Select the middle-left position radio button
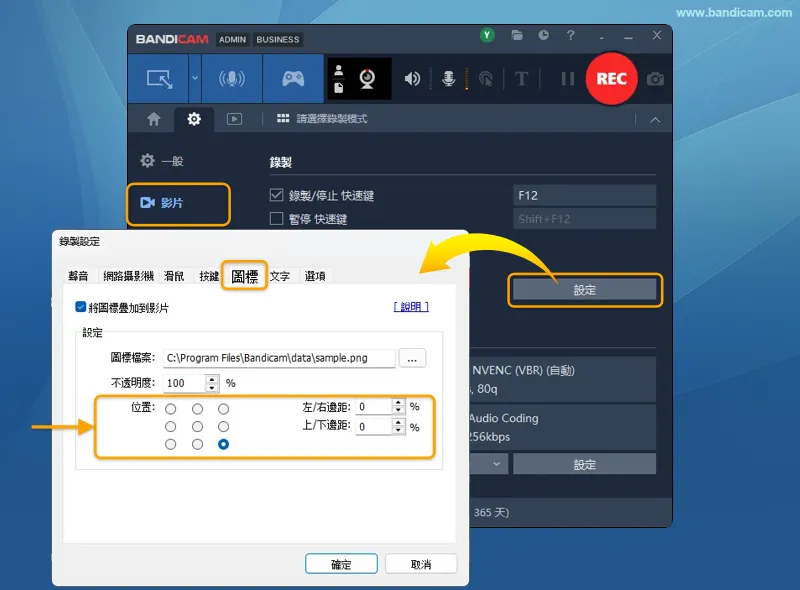Viewport: 800px width, 590px height. coord(171,427)
